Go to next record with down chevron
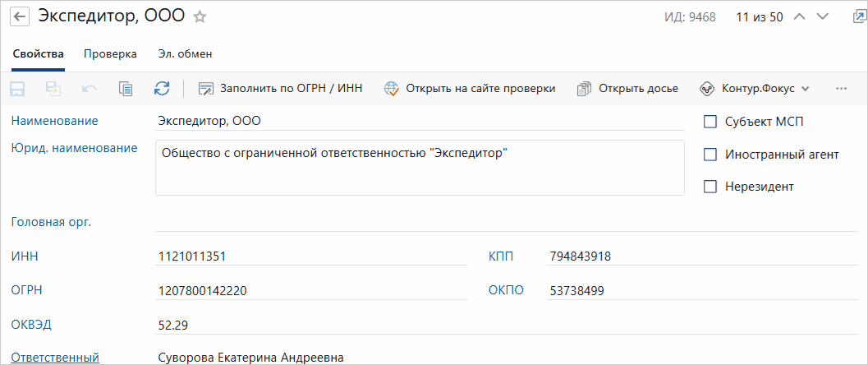Viewport: 868px width, 365px height. click(824, 17)
